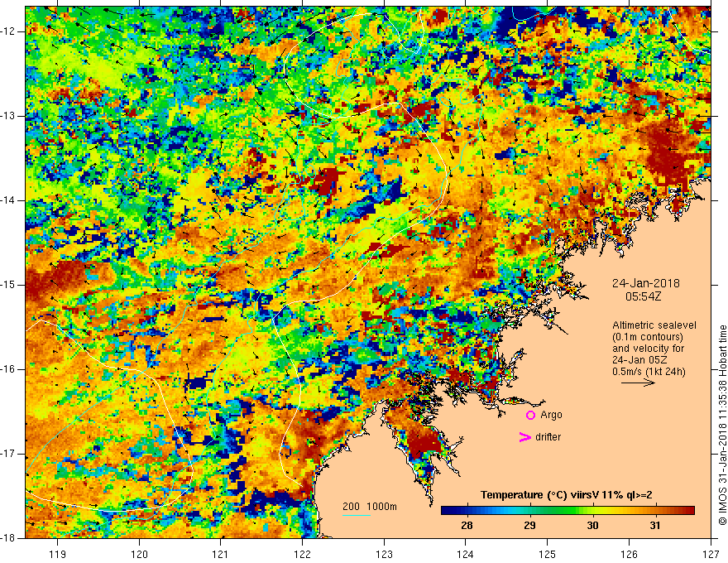Image resolution: width=728 pixels, height=563 pixels.
Task: Click the 0.5m/s velocity scale arrow
Action: click(x=639, y=383)
